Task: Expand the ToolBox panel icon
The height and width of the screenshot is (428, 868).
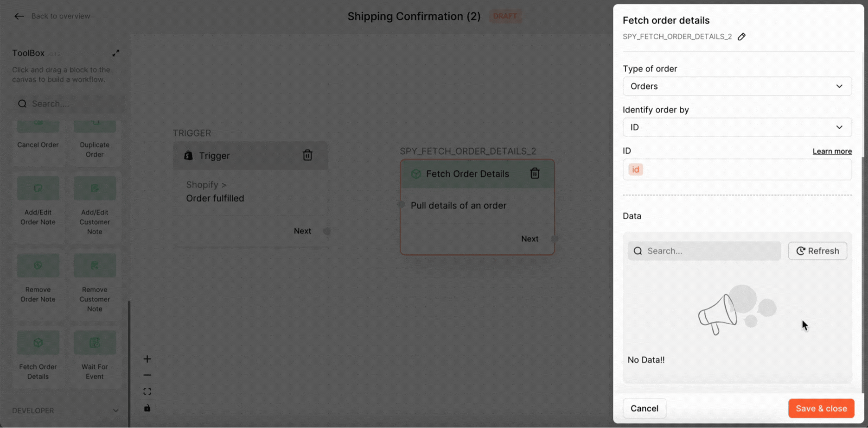Action: click(116, 53)
